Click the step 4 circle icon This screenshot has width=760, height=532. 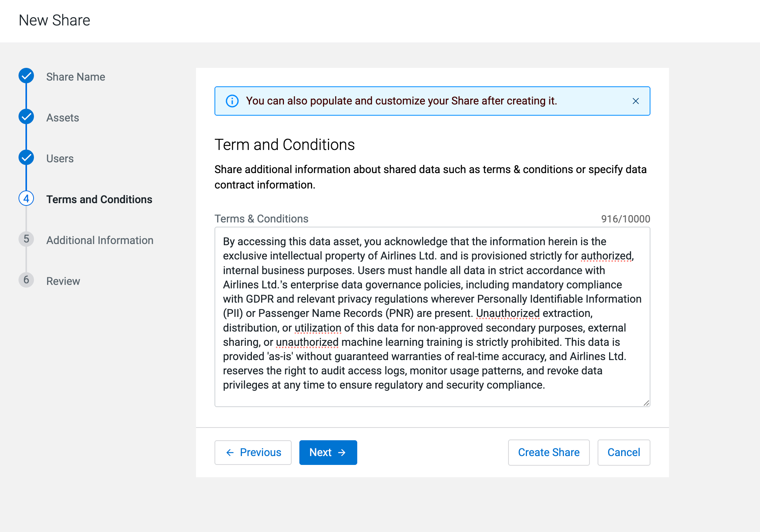tap(26, 199)
